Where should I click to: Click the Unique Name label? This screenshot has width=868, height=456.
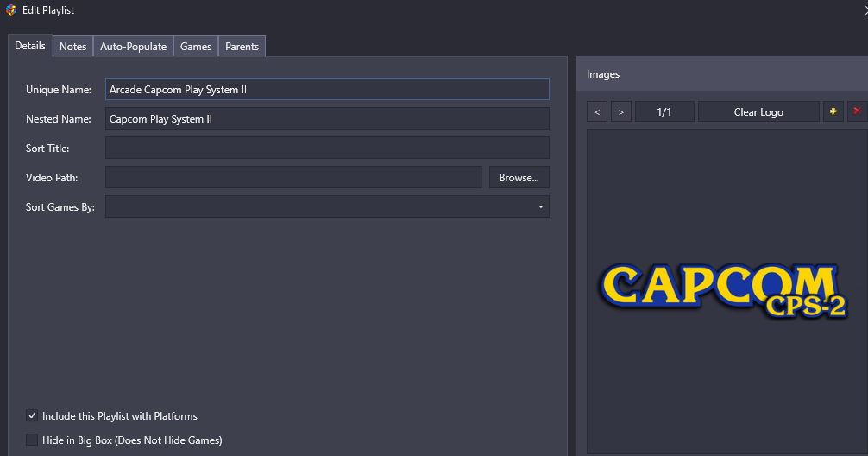(x=58, y=90)
